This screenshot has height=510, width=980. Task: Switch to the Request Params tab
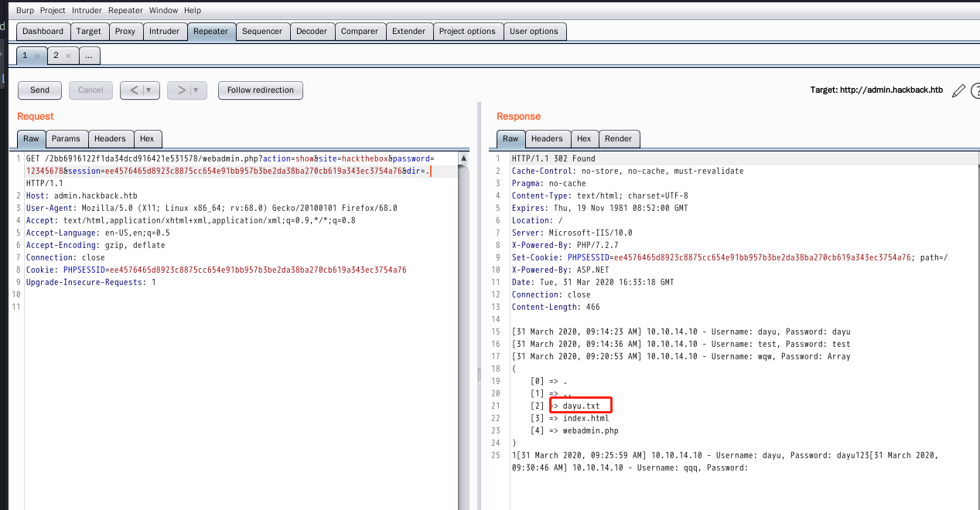[x=66, y=139]
